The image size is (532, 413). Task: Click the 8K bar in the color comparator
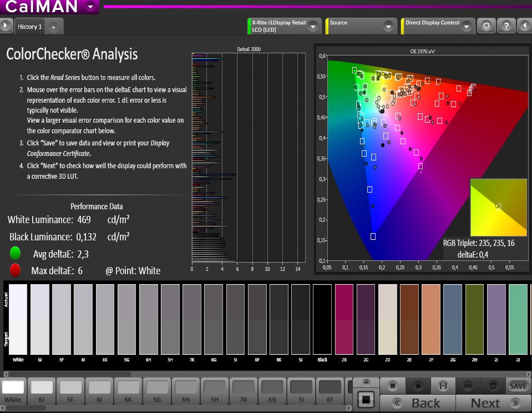click(x=279, y=319)
